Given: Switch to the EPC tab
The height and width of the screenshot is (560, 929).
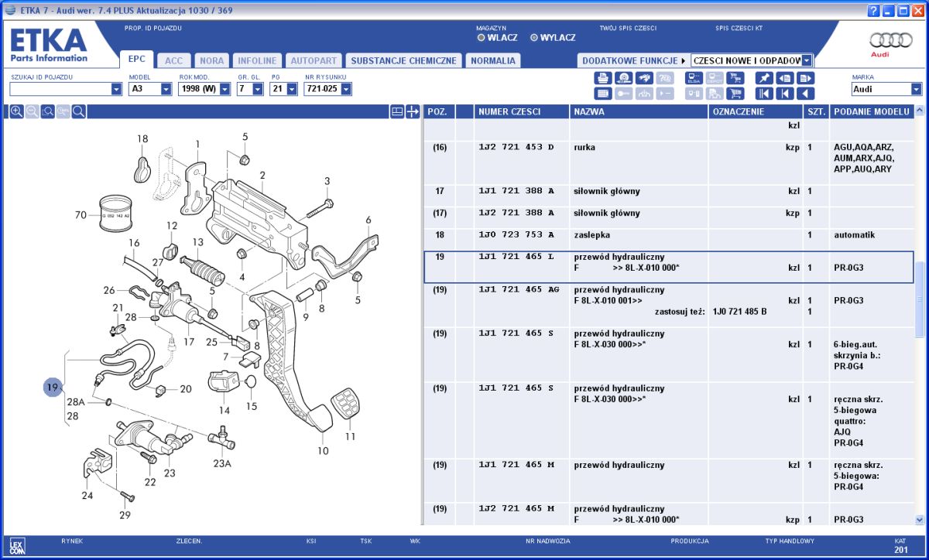Looking at the screenshot, I should click(x=137, y=60).
